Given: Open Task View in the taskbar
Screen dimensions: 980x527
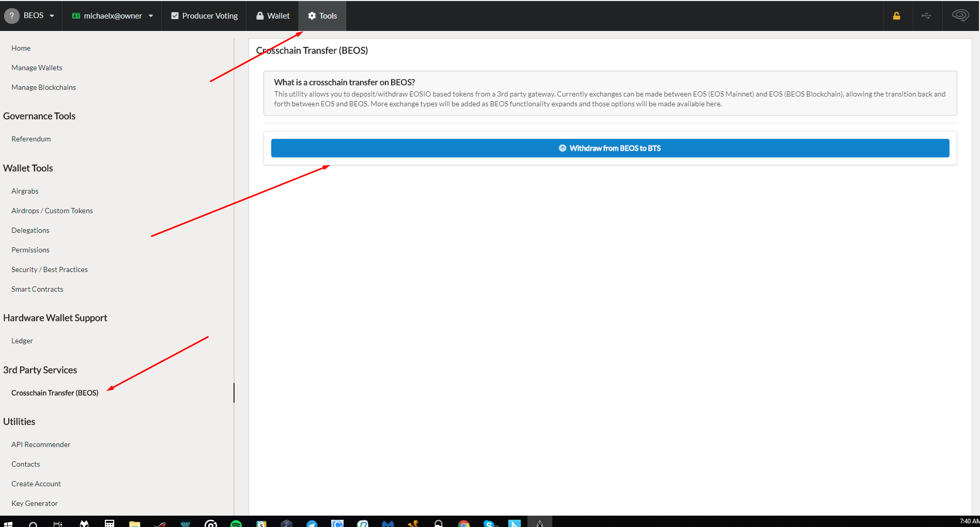Looking at the screenshot, I should (x=58, y=523).
